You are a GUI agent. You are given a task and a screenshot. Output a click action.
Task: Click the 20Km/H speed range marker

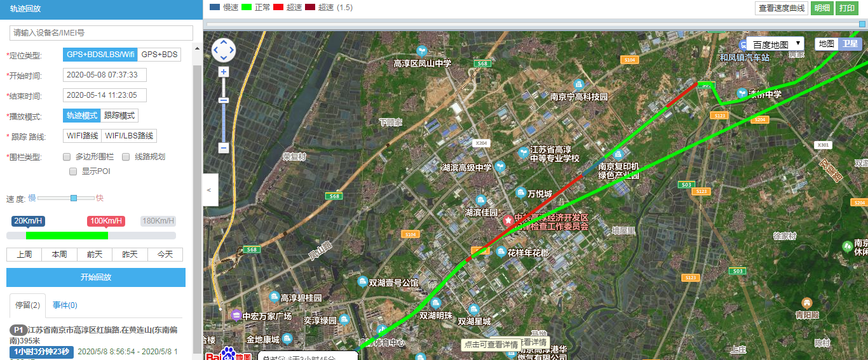point(28,221)
